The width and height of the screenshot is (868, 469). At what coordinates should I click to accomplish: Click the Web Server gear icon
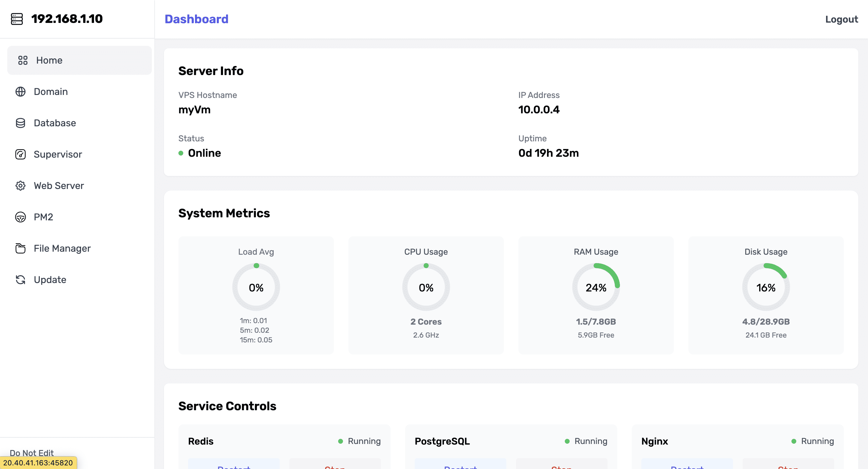pyautogui.click(x=20, y=186)
